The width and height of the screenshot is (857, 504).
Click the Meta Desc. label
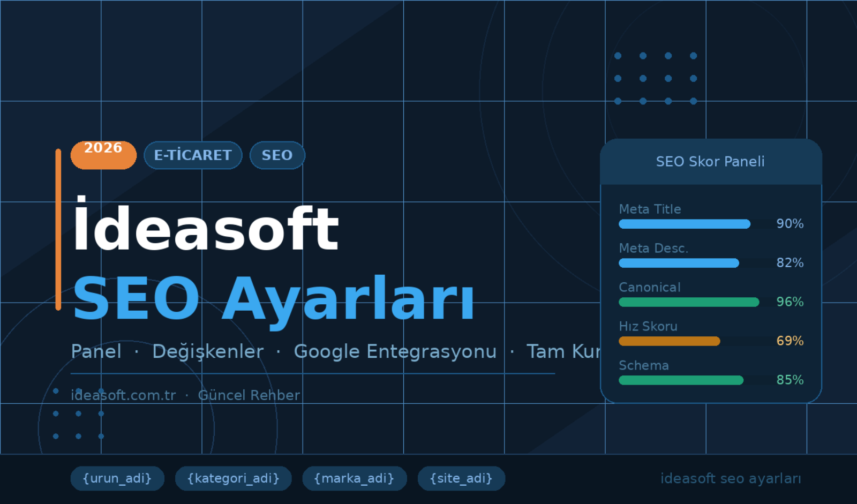pos(653,249)
